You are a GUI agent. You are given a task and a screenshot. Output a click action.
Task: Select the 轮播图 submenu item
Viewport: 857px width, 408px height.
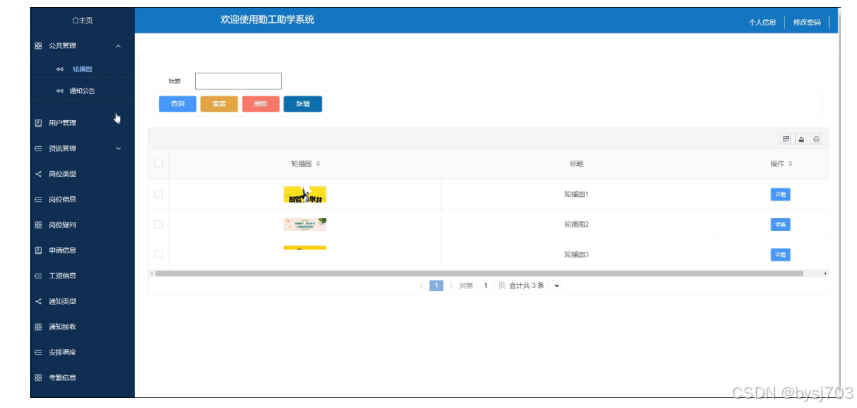(x=83, y=69)
